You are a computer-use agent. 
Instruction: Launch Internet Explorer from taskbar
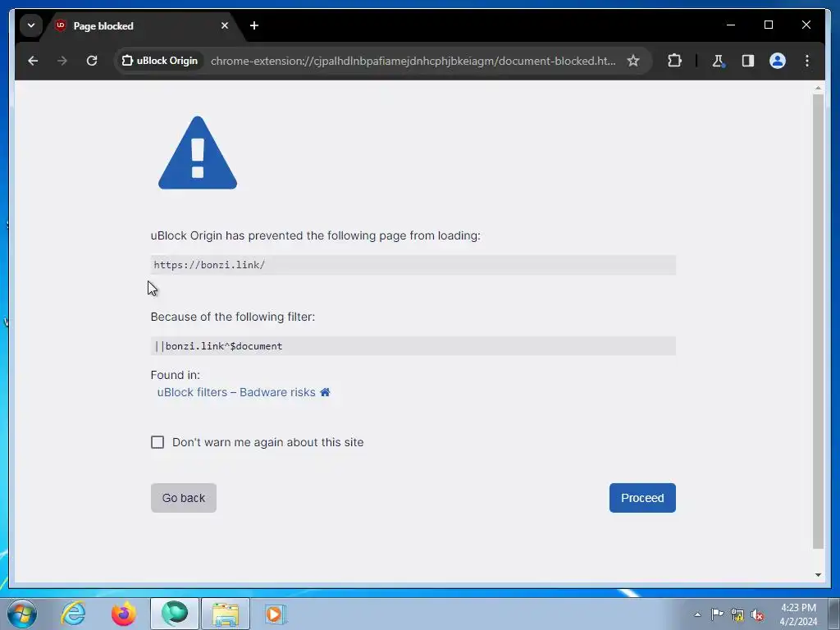[73, 614]
